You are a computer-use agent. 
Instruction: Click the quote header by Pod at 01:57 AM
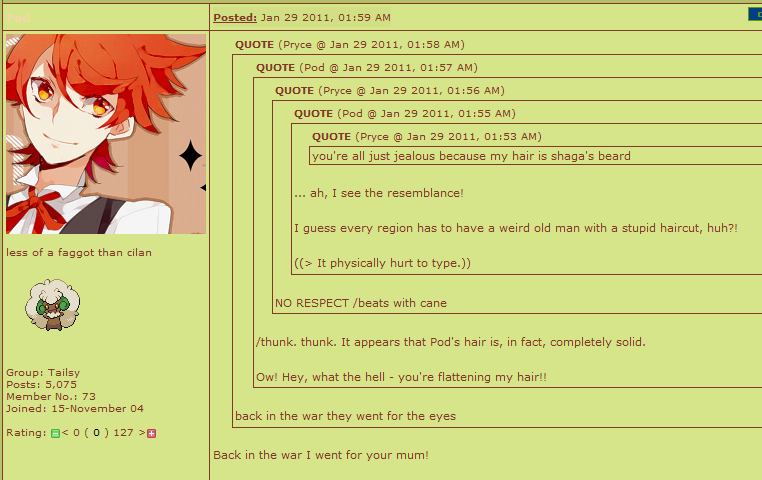coord(367,68)
